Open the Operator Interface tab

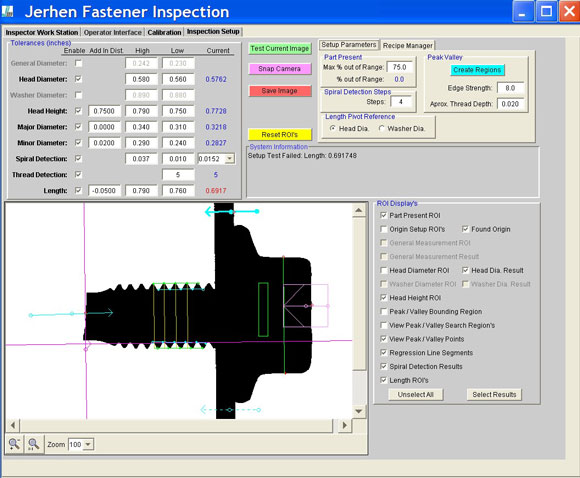click(x=112, y=33)
